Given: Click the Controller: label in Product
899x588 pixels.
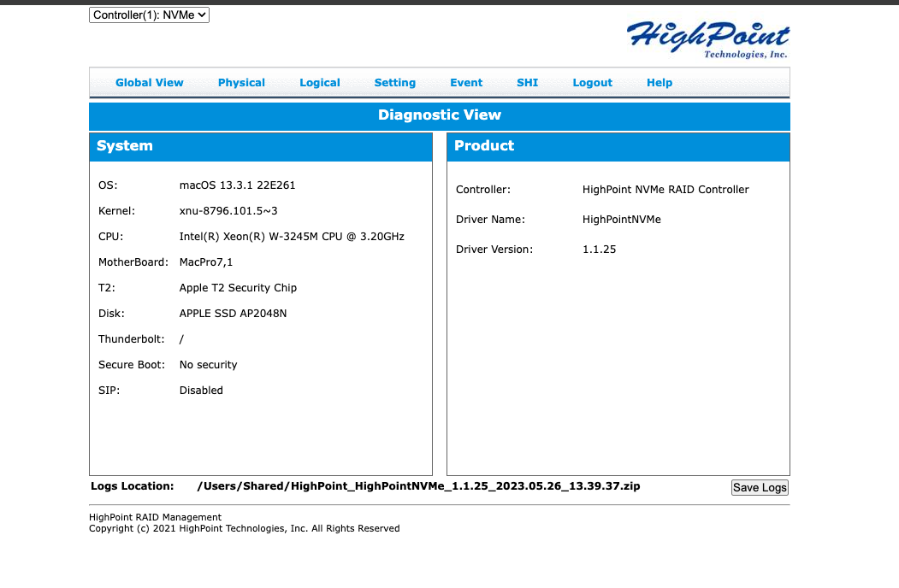Looking at the screenshot, I should (x=482, y=190).
